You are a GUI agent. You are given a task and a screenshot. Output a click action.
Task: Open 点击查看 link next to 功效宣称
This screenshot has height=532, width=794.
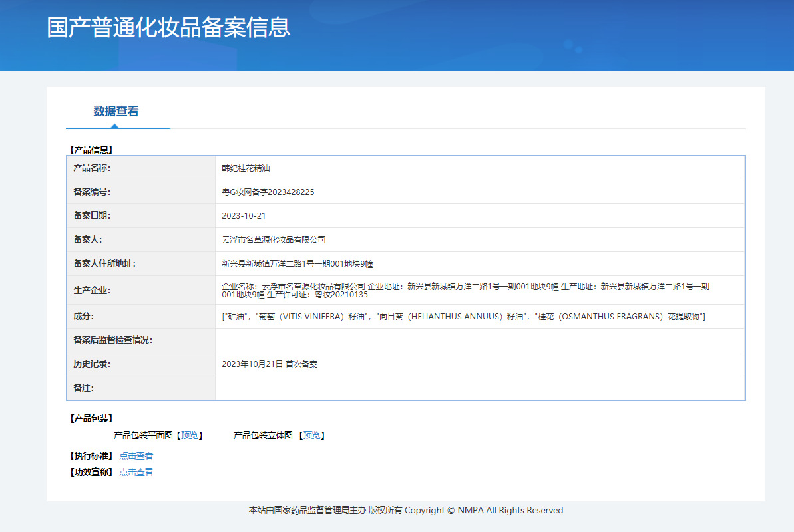click(x=136, y=473)
